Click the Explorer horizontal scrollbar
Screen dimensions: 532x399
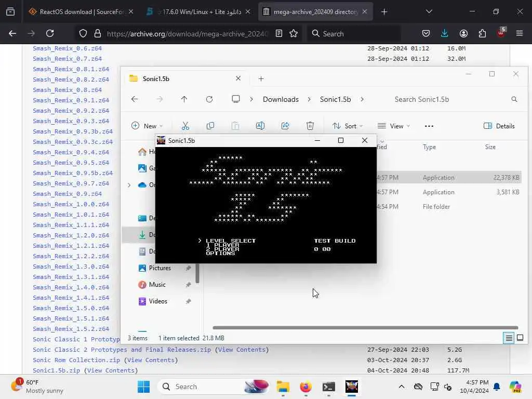365,328
